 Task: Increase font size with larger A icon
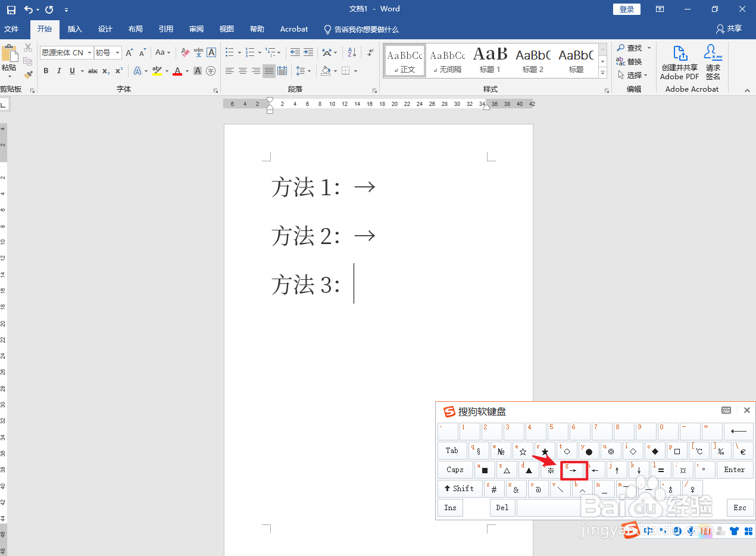click(x=129, y=52)
